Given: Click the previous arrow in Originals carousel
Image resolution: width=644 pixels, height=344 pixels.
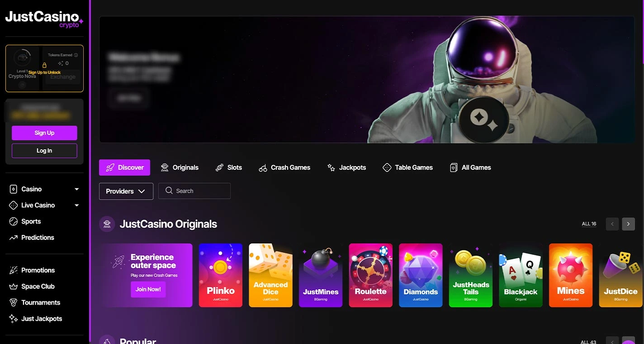Looking at the screenshot, I should [612, 224].
